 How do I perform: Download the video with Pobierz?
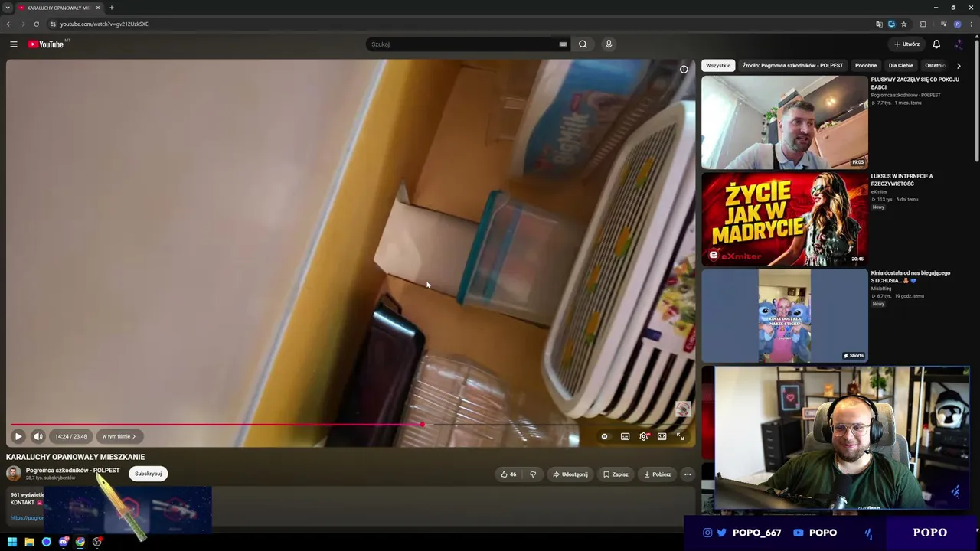coord(658,474)
